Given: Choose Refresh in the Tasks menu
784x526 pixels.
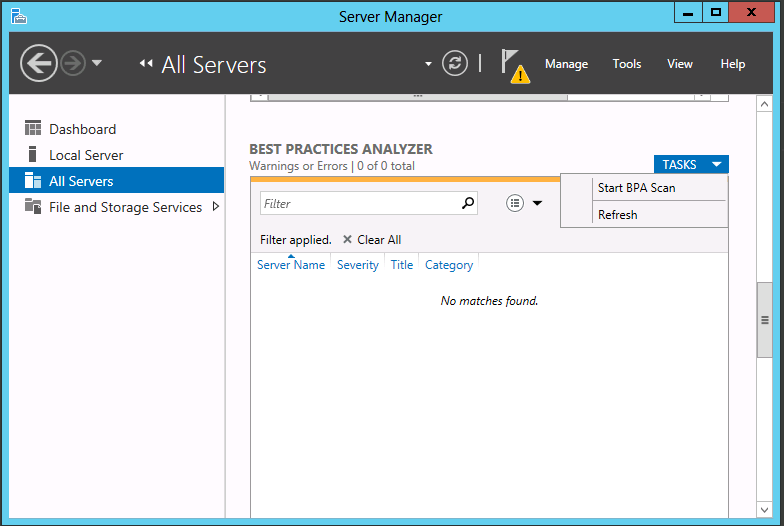Looking at the screenshot, I should [617, 215].
